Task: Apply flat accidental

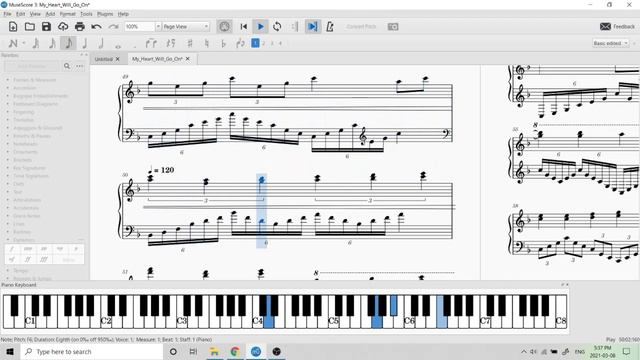Action: click(x=223, y=43)
